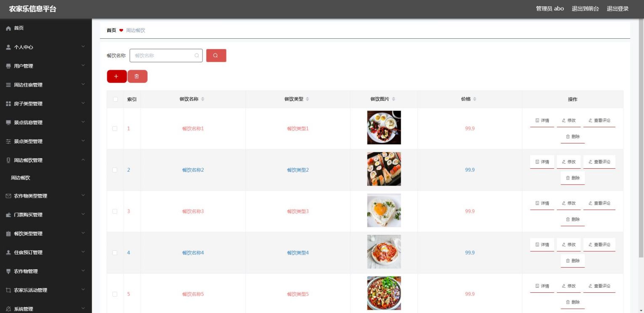Viewport: 644px width, 313px height.
Task: Tick the checkbox for row 餐饮名称3
Action: [x=115, y=211]
